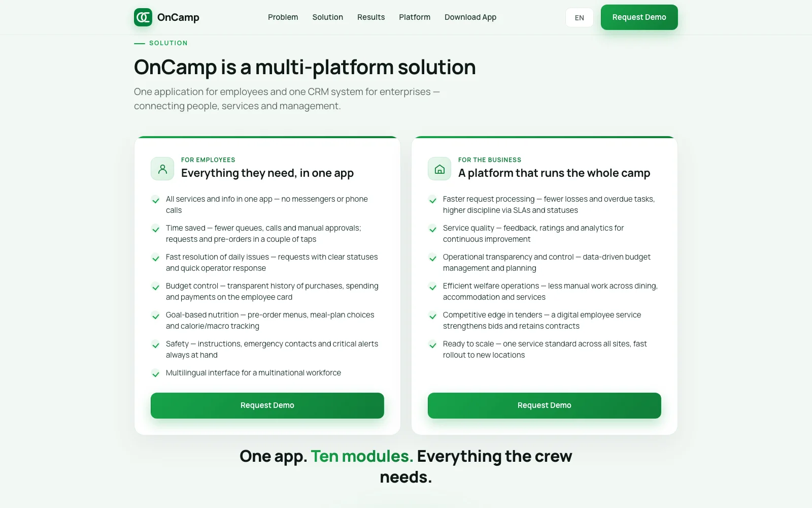Click 'A platform that runs the whole camp'

click(554, 173)
